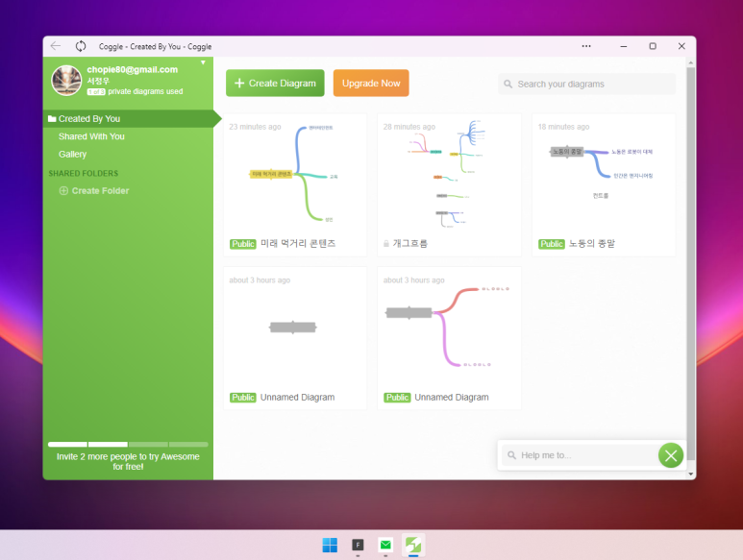Open the dark F app in taskbar
Image resolution: width=743 pixels, height=560 pixels.
coord(358,546)
